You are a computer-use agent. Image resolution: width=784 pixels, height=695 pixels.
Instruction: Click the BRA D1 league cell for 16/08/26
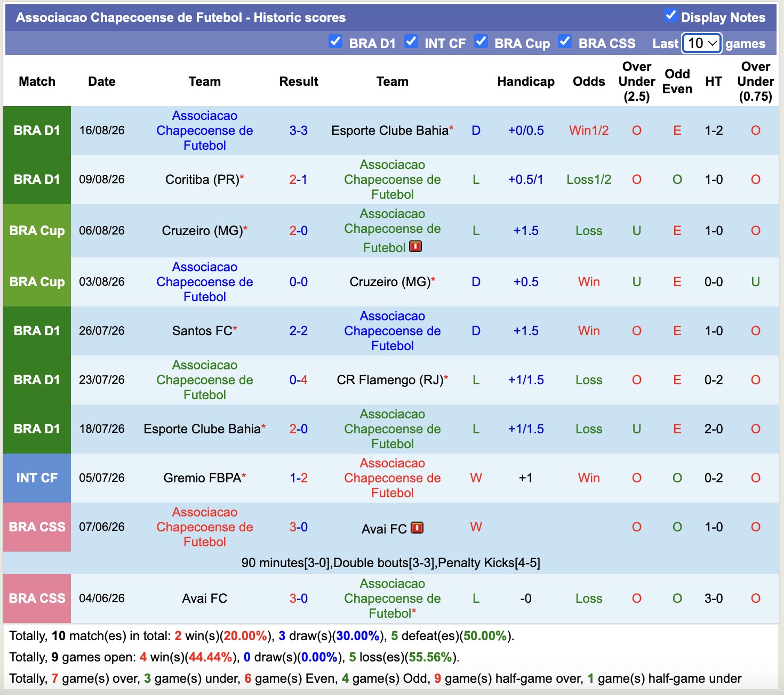coord(37,131)
